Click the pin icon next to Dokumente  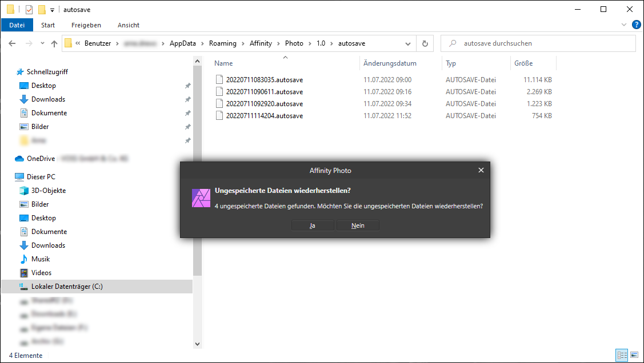point(187,113)
